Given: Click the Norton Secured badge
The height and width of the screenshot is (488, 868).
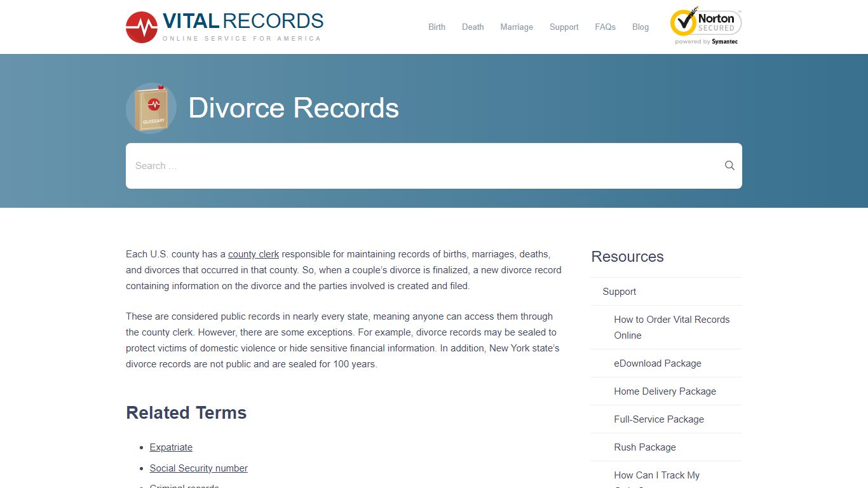Looking at the screenshot, I should pyautogui.click(x=706, y=25).
